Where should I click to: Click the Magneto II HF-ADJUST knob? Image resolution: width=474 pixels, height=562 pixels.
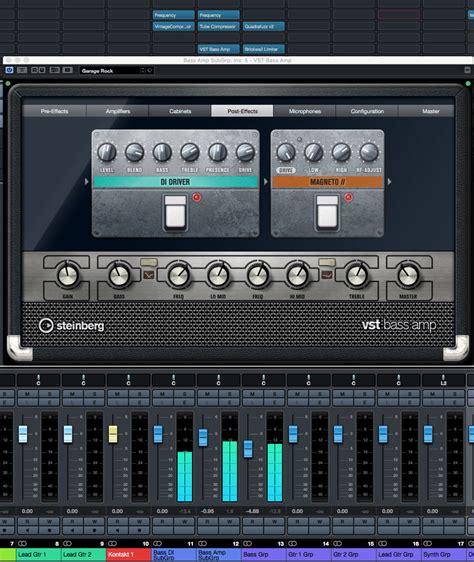coord(369,152)
